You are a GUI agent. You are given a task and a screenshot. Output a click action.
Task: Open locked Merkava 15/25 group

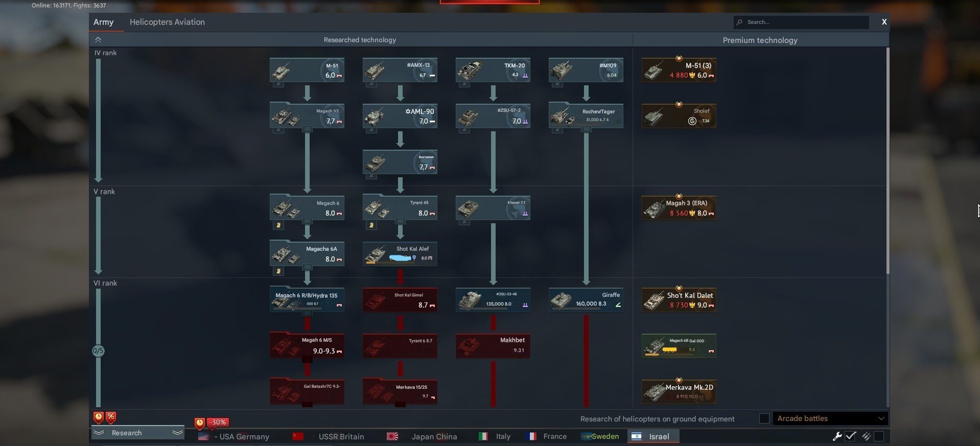tap(400, 392)
